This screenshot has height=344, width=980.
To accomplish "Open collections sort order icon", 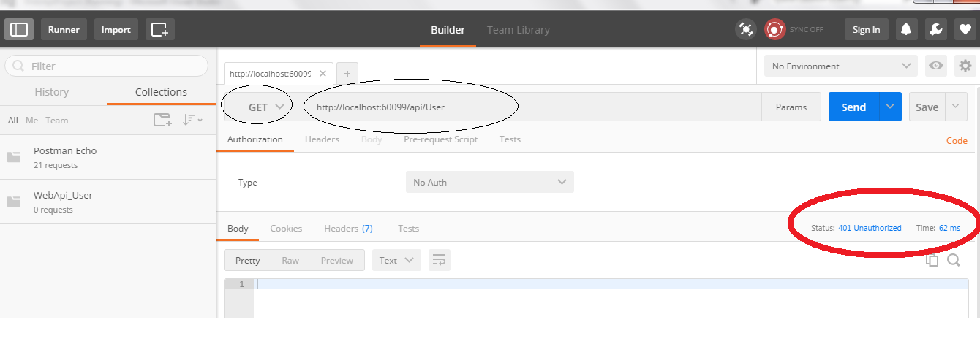I will click(192, 120).
